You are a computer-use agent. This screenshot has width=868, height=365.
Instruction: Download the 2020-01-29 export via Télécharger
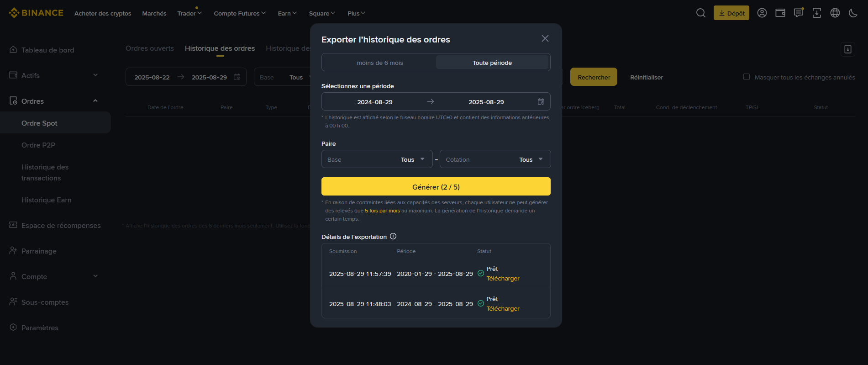click(x=503, y=279)
